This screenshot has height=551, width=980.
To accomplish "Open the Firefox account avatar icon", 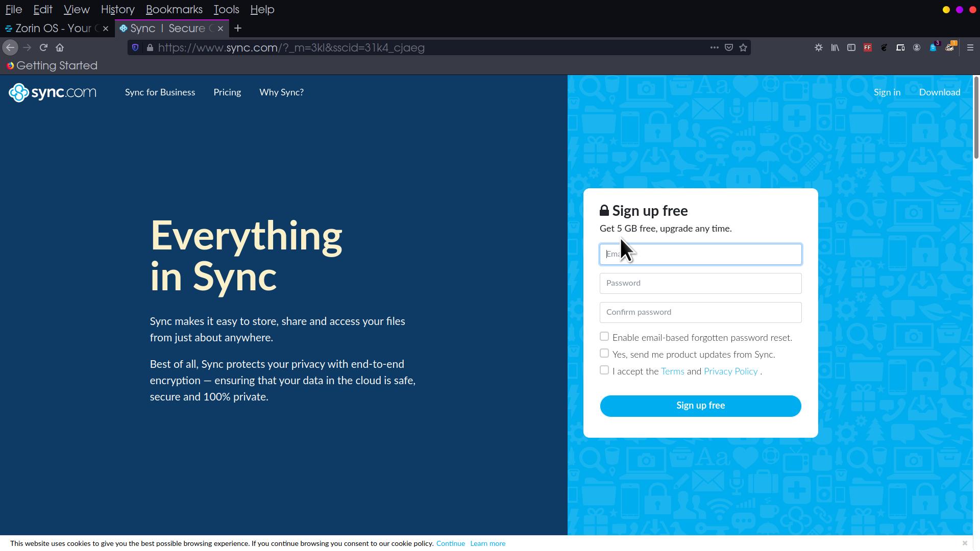I will (917, 47).
